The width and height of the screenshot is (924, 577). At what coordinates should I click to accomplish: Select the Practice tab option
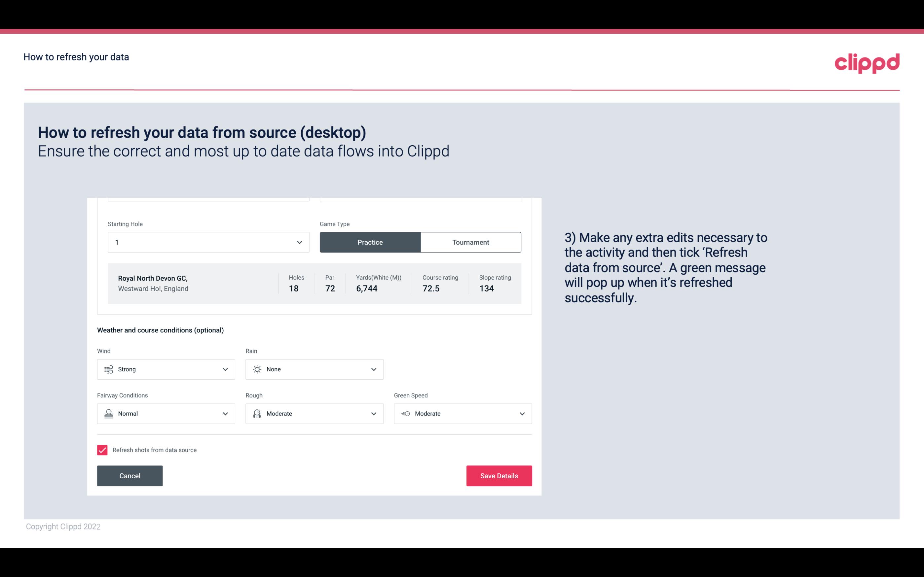(370, 242)
